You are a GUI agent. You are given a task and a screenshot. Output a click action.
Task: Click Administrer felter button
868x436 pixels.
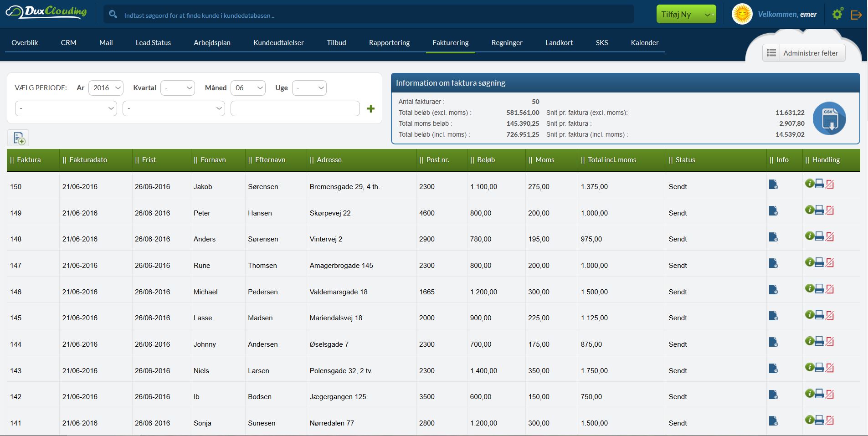click(x=804, y=53)
